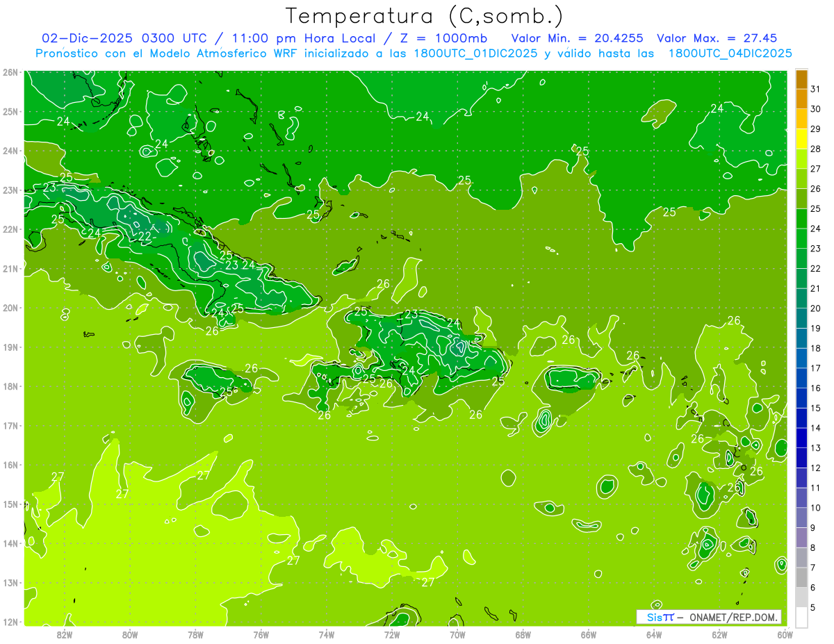834x644 pixels.
Task: Click legend scale value '8'
Action: click(x=814, y=547)
